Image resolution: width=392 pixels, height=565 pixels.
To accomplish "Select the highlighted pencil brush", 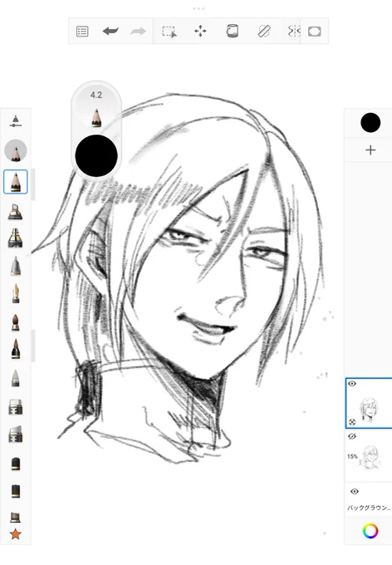I will [x=16, y=182].
